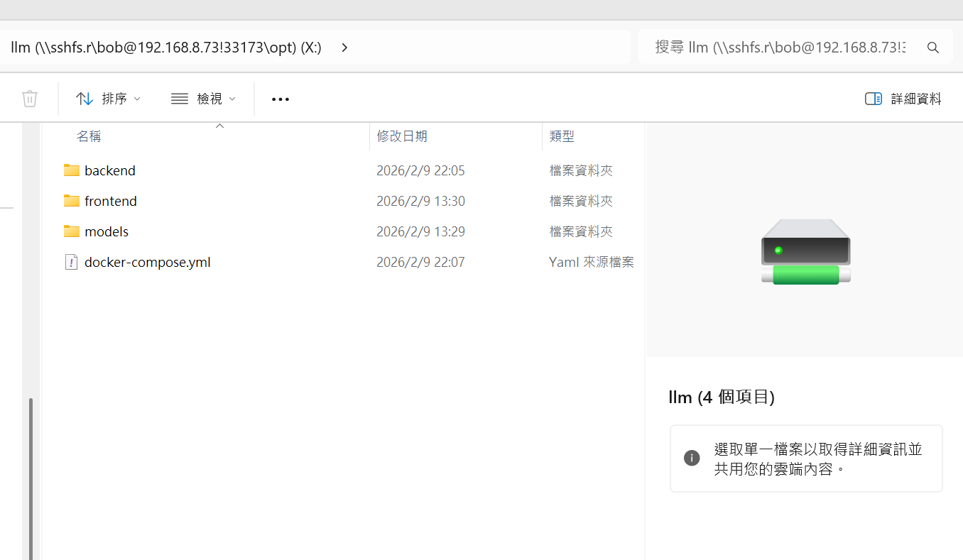Click the info icon in details pane

(x=691, y=458)
